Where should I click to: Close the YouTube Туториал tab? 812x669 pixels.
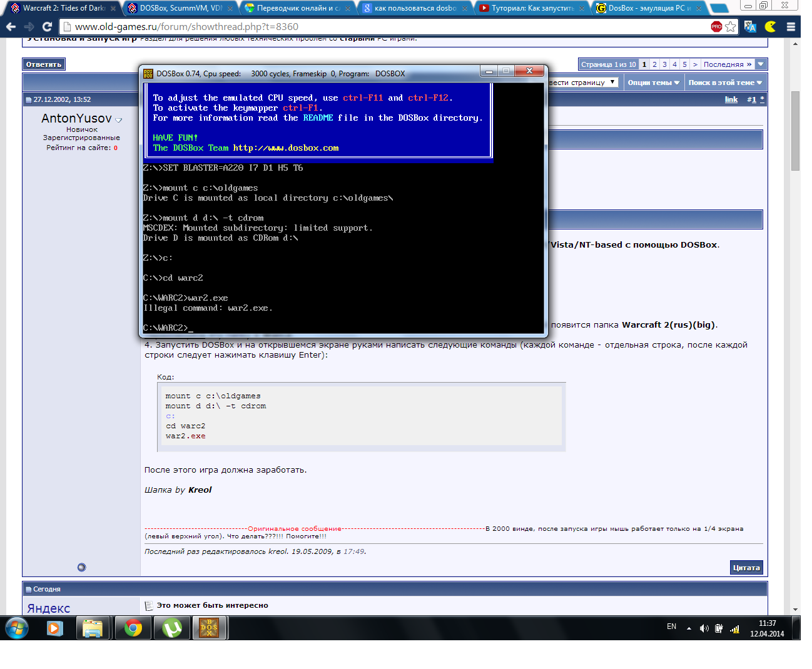tap(582, 9)
